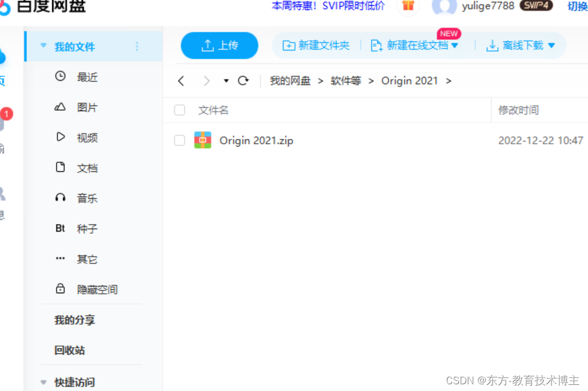Image resolution: width=588 pixels, height=391 pixels.
Task: Click the SVIP4 badge
Action: click(x=536, y=5)
